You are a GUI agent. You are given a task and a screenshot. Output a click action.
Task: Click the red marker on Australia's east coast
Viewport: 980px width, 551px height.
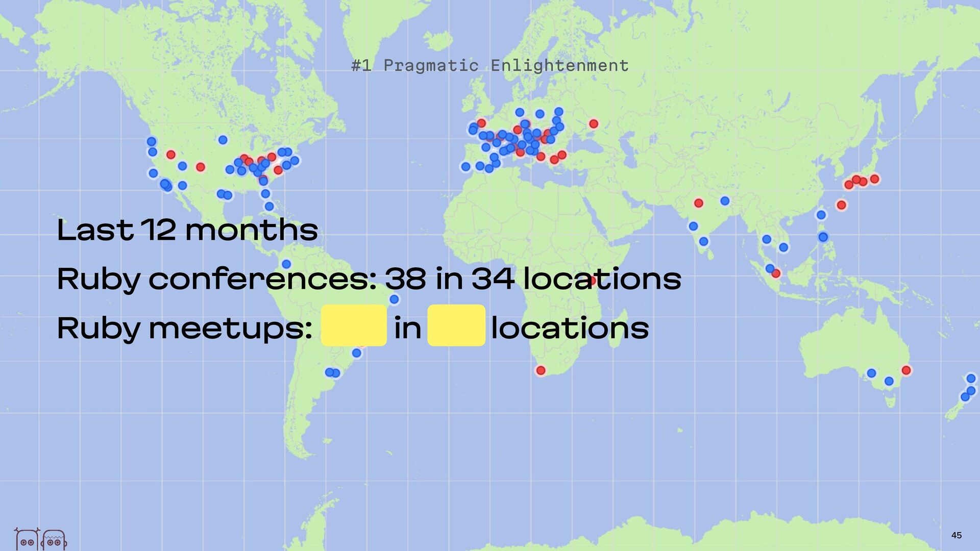coord(906,370)
